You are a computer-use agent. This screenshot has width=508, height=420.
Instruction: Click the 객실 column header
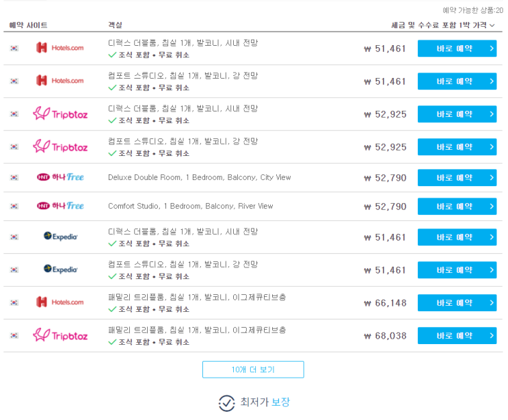click(115, 25)
